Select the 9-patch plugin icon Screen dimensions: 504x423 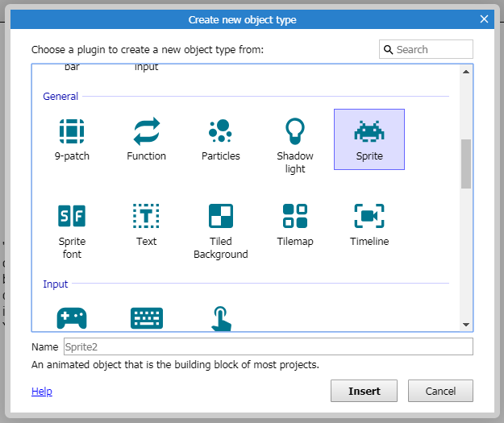point(72,131)
